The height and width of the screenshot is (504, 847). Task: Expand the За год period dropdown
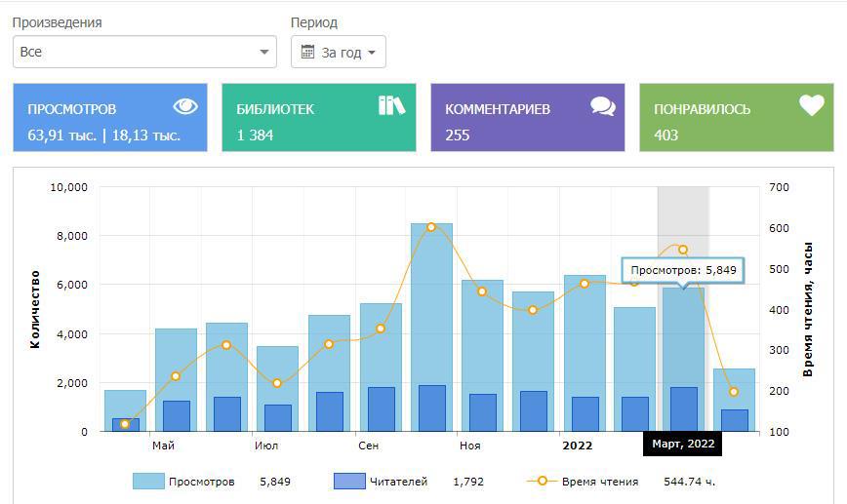pyautogui.click(x=339, y=52)
